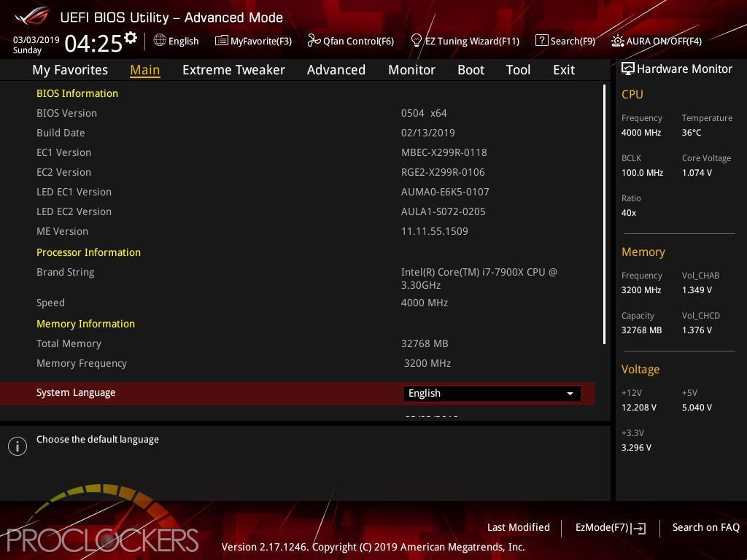This screenshot has height=560, width=747.
Task: Click the ME Version value 11.11.55.1509
Action: click(x=435, y=231)
